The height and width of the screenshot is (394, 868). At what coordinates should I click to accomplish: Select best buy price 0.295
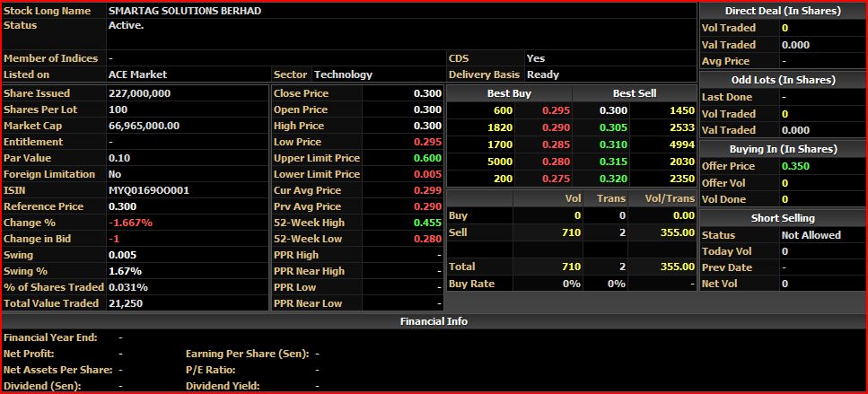click(556, 110)
